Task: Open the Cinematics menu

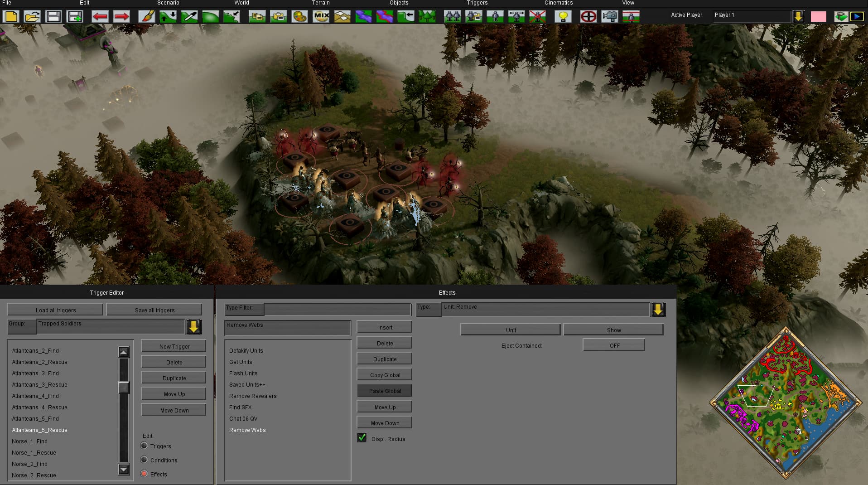Action: (x=558, y=3)
